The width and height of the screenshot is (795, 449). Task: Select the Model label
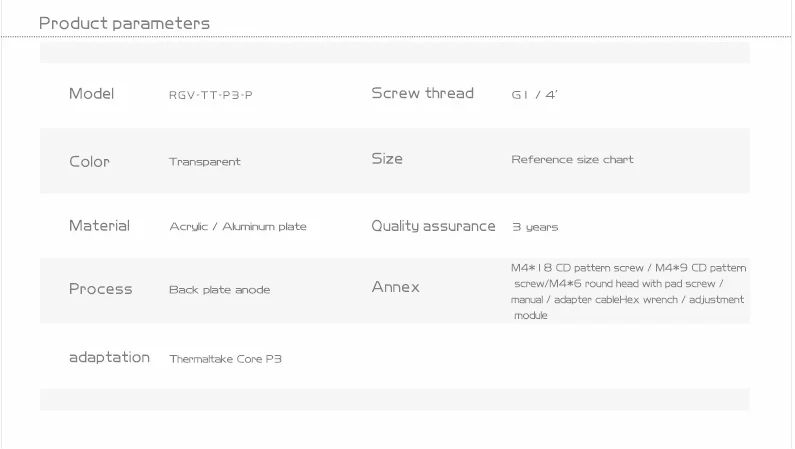click(x=92, y=94)
